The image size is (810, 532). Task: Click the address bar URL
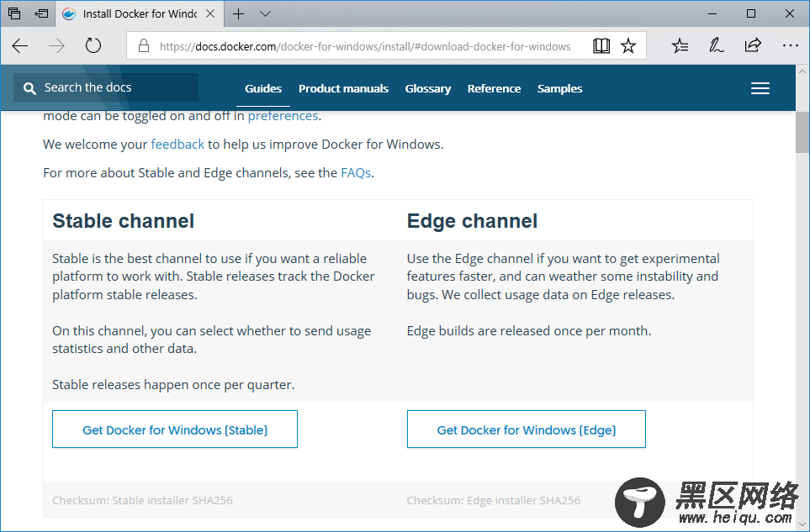coord(365,46)
